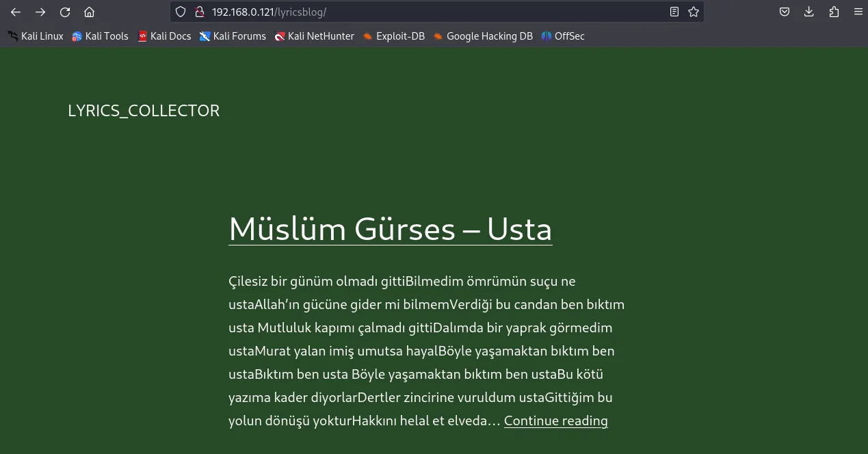The height and width of the screenshot is (454, 868).
Task: Show tracking protection shield info
Action: click(x=181, y=12)
